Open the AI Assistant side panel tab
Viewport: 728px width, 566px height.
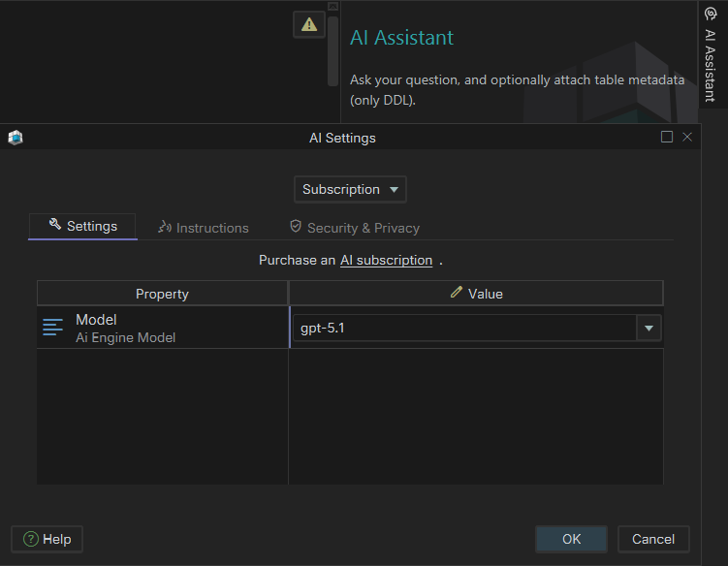click(711, 54)
